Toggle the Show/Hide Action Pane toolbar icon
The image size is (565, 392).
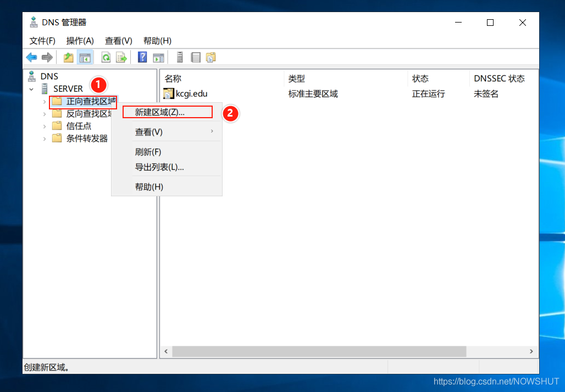pyautogui.click(x=158, y=57)
